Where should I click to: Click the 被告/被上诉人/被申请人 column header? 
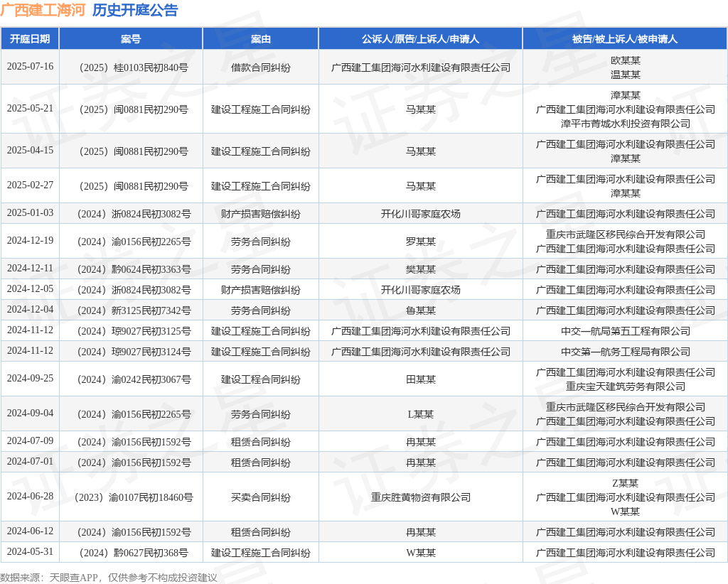[x=625, y=39]
